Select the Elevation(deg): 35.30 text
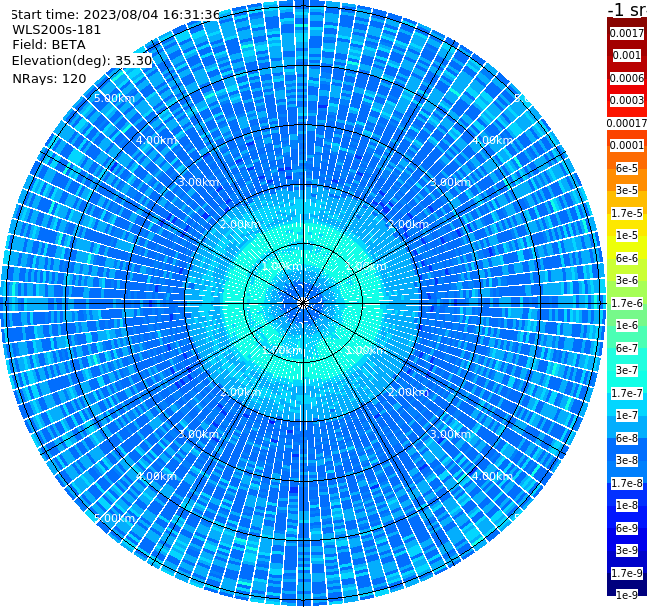Image resolution: width=647 pixels, height=607 pixels. click(x=82, y=61)
